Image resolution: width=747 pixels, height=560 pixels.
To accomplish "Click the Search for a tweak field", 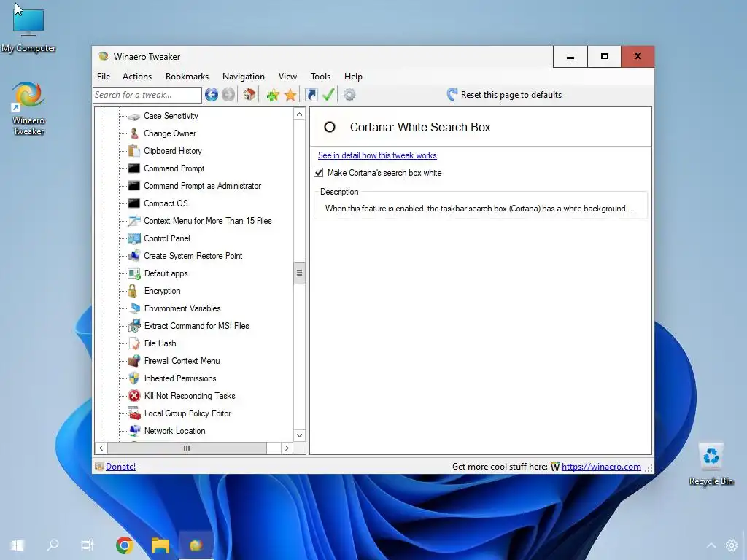I will coord(147,95).
